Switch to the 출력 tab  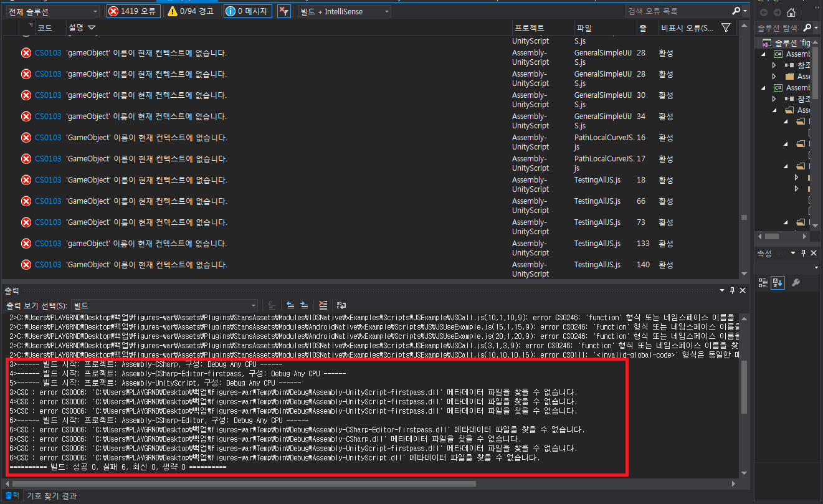click(x=12, y=496)
